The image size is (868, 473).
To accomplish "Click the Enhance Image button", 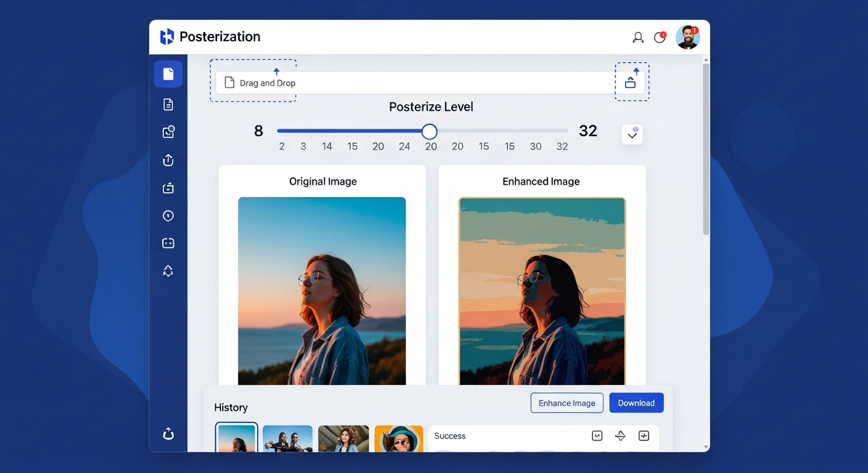I will pyautogui.click(x=567, y=403).
